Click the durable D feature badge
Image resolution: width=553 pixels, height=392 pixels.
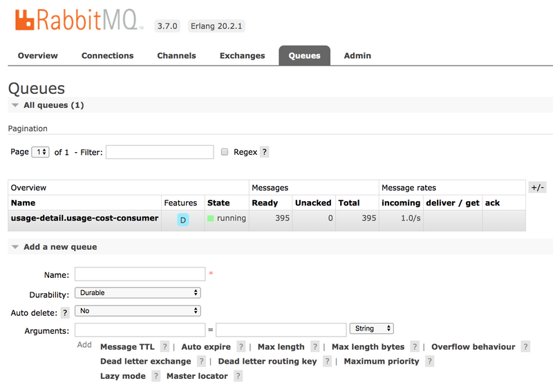click(x=183, y=220)
